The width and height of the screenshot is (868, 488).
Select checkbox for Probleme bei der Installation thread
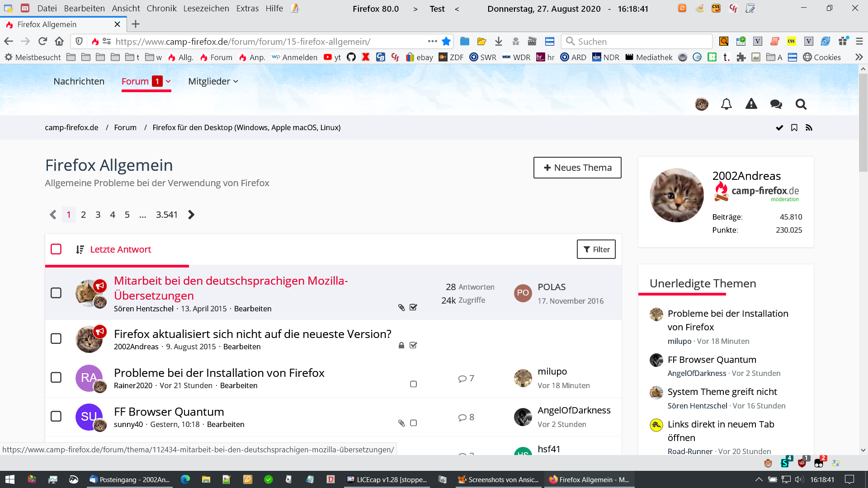56,377
